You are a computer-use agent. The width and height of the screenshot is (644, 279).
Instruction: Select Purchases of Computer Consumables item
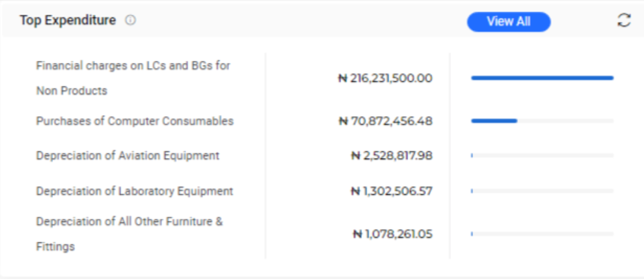click(x=135, y=121)
